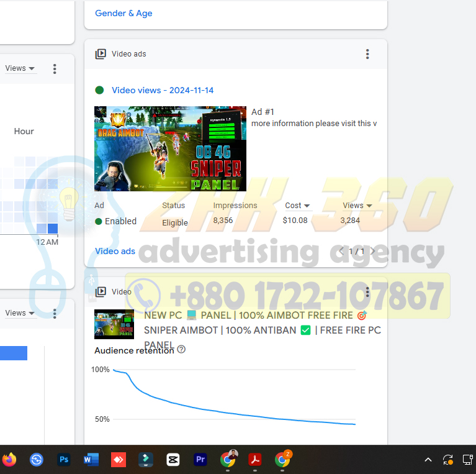The height and width of the screenshot is (474, 476).
Task: Open Filmora from the taskbar
Action: [x=146, y=460]
